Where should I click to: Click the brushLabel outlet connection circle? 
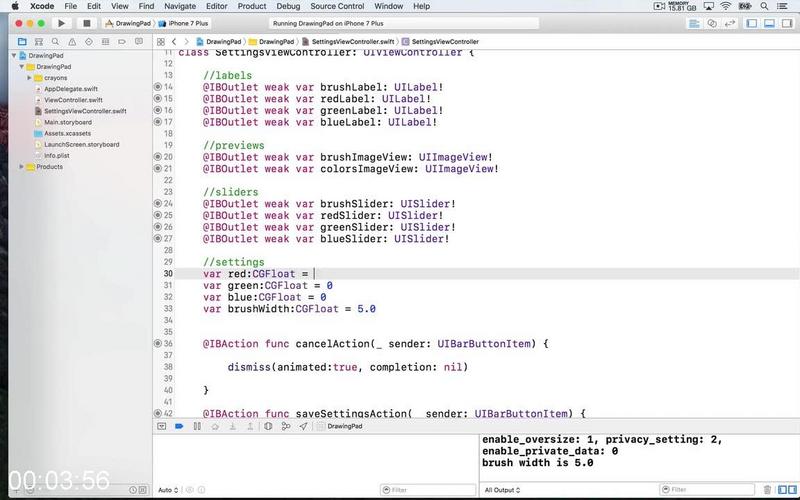click(x=158, y=87)
